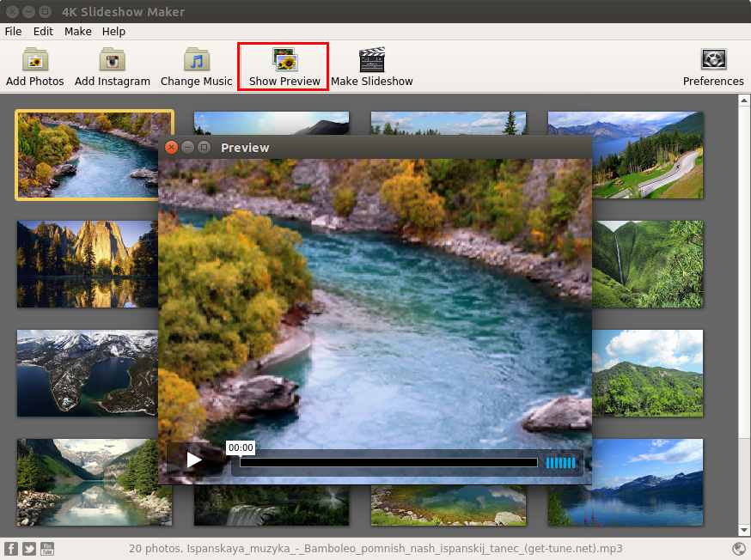The height and width of the screenshot is (560, 751).
Task: Open the Twitter link in status bar
Action: [28, 549]
